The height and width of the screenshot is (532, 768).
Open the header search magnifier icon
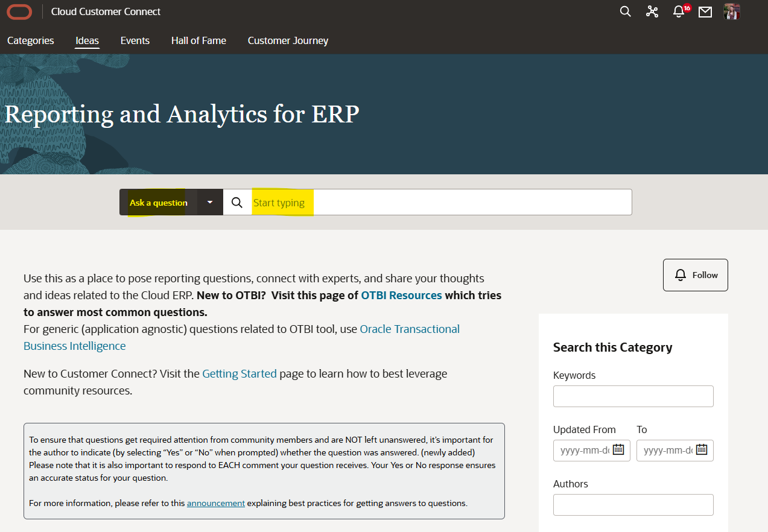click(626, 11)
